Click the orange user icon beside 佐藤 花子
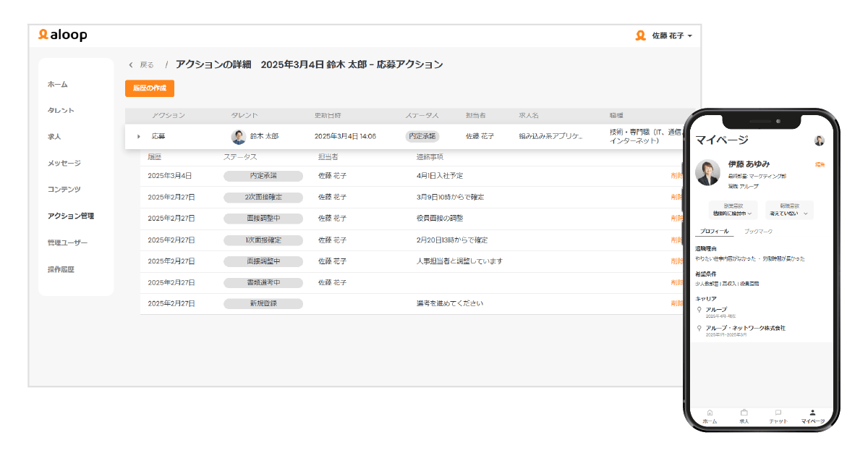The width and height of the screenshot is (868, 456). click(x=640, y=35)
